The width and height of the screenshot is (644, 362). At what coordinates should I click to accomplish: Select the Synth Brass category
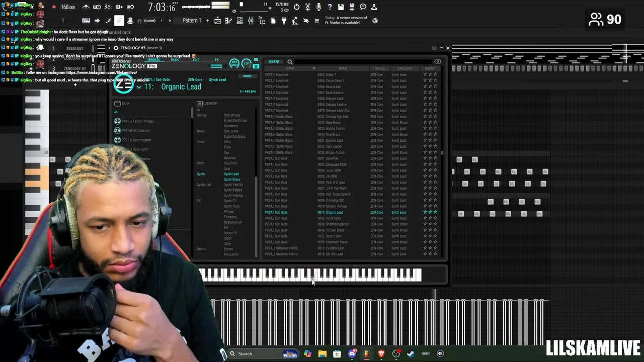(232, 179)
